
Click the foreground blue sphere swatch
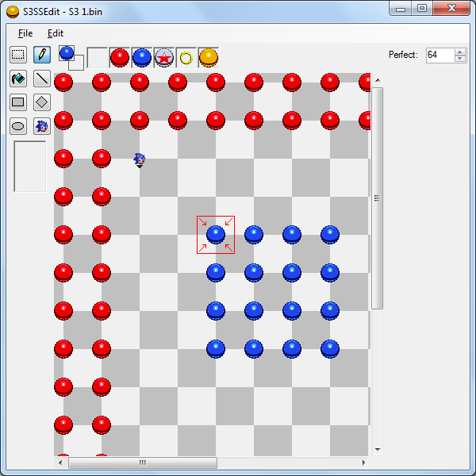(x=67, y=53)
